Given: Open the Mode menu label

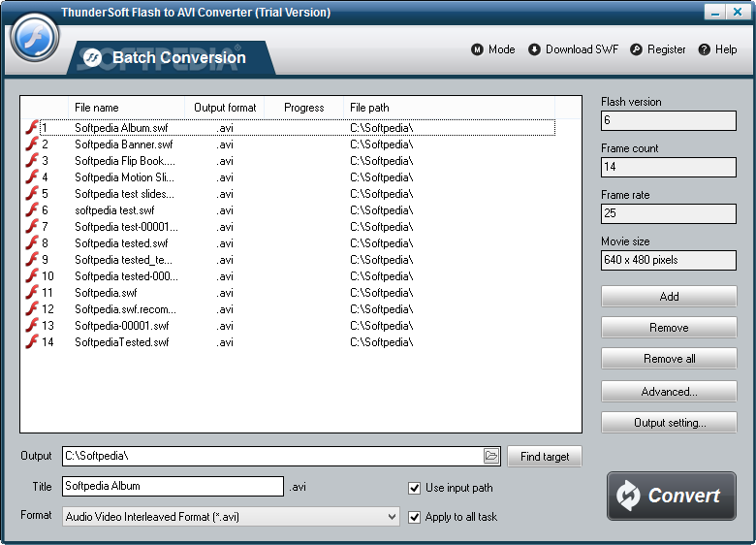Looking at the screenshot, I should coord(501,49).
